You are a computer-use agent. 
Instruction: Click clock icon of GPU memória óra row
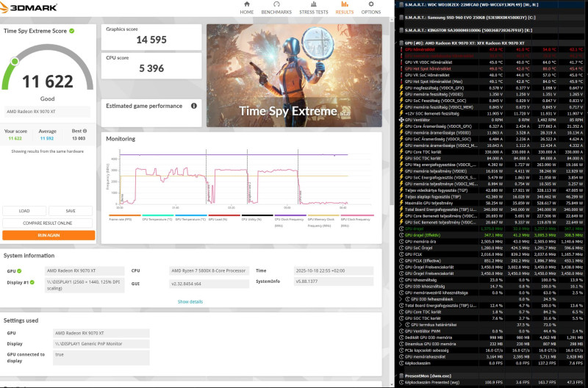click(x=401, y=242)
